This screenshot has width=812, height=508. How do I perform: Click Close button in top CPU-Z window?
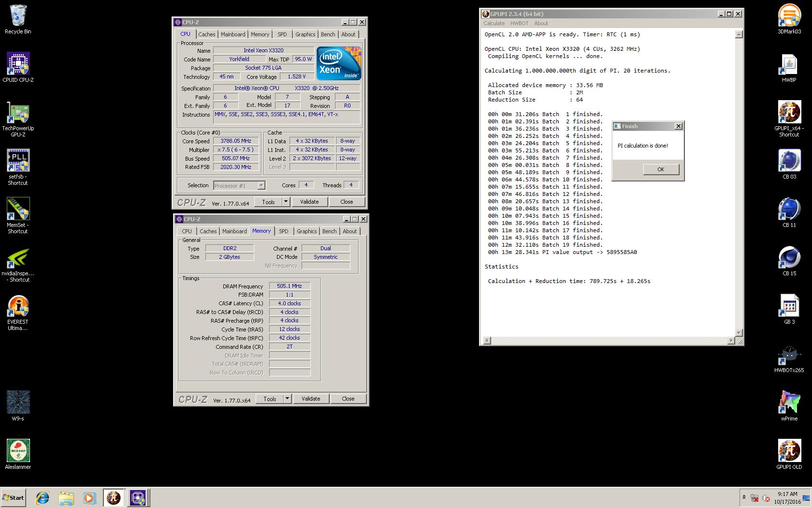tap(347, 202)
